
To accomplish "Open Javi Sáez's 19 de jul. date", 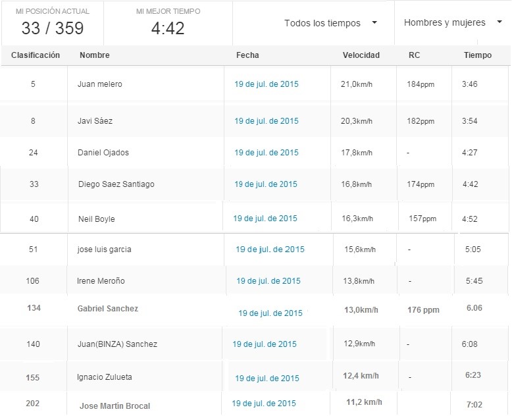I will 266,121.
